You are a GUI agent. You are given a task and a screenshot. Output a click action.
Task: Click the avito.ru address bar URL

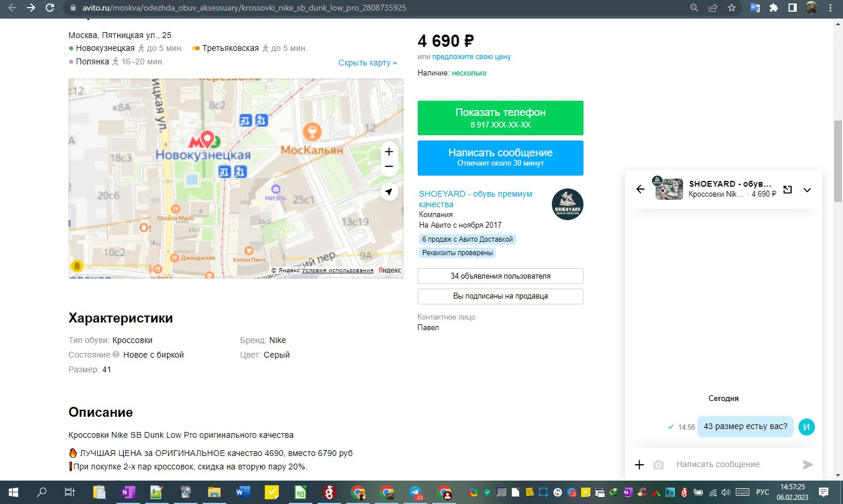244,8
